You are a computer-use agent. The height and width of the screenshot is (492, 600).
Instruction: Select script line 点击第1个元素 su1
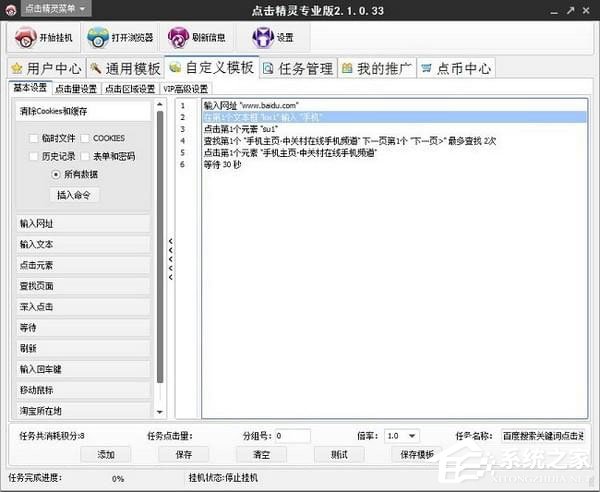pyautogui.click(x=394, y=129)
